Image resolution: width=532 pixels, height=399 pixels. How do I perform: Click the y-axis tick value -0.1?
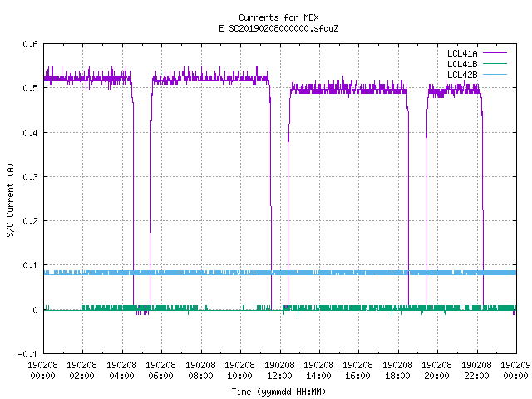click(x=27, y=354)
